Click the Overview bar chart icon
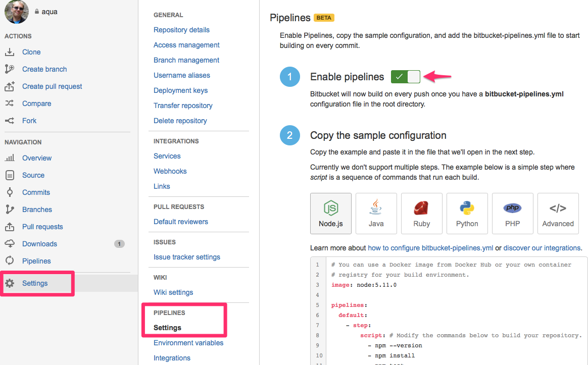Screen dimensions: 588x365 click(x=10, y=158)
